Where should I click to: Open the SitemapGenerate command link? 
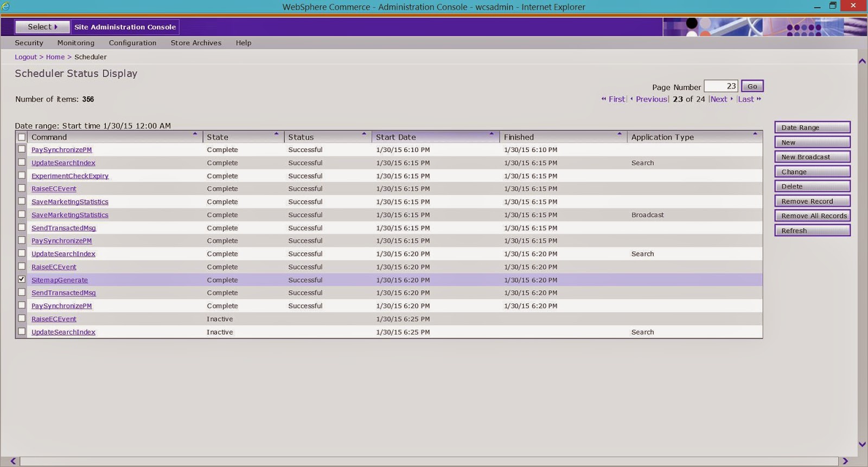[60, 280]
